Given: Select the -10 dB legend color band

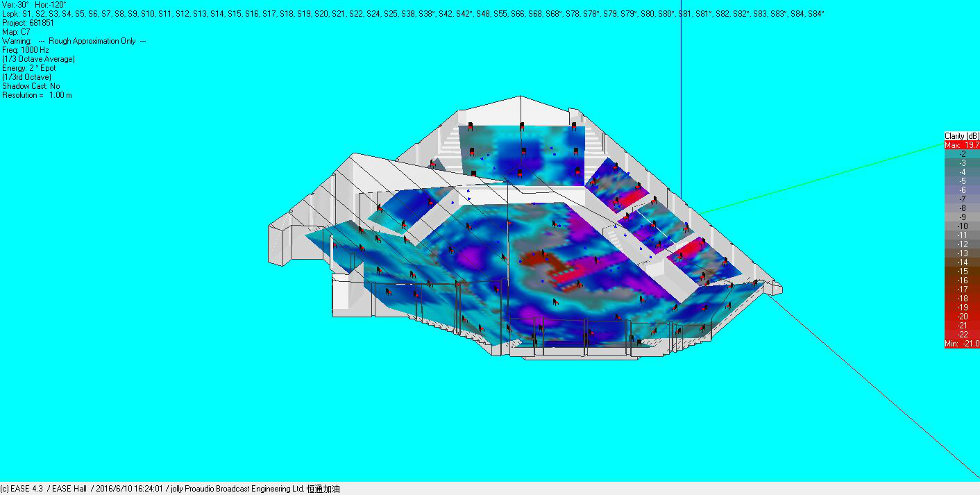Looking at the screenshot, I should (x=962, y=226).
